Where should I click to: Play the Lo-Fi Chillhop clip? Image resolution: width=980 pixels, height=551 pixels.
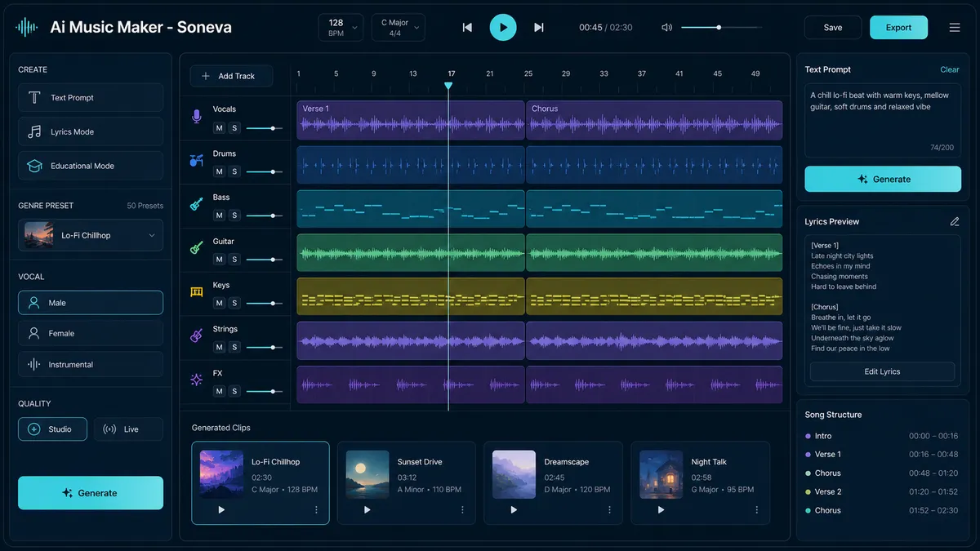click(x=221, y=509)
